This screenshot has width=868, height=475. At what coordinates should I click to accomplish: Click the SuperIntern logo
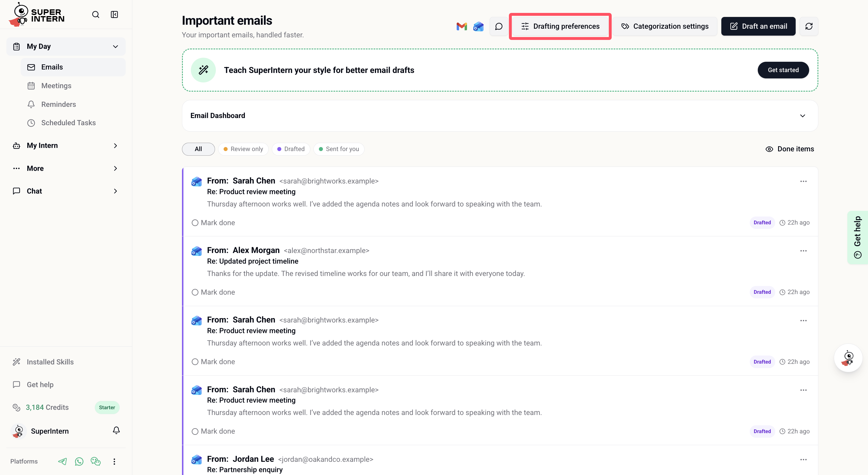pyautogui.click(x=36, y=14)
